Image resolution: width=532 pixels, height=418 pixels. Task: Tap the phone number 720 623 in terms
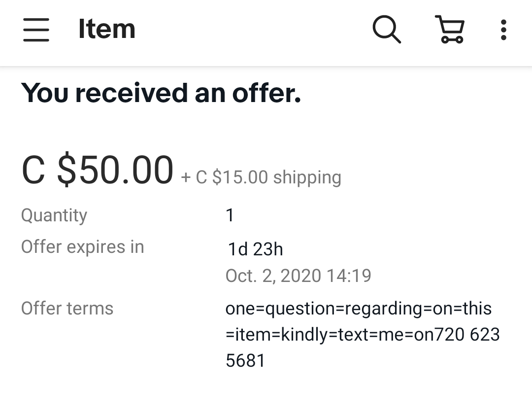466,335
